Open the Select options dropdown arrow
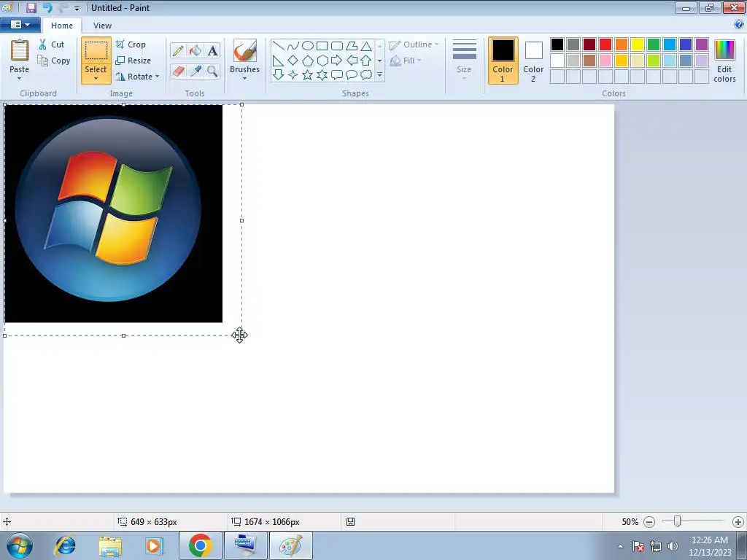The image size is (747, 560). pyautogui.click(x=96, y=79)
